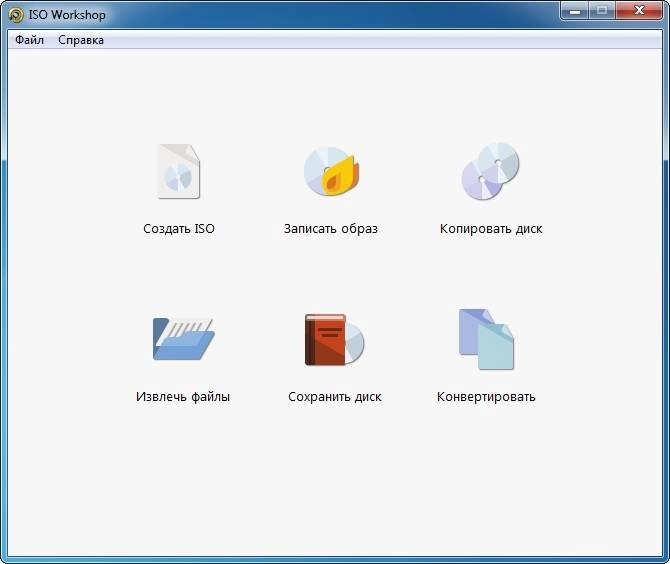Select the Конвертировать label
670x564 pixels.
(x=486, y=397)
